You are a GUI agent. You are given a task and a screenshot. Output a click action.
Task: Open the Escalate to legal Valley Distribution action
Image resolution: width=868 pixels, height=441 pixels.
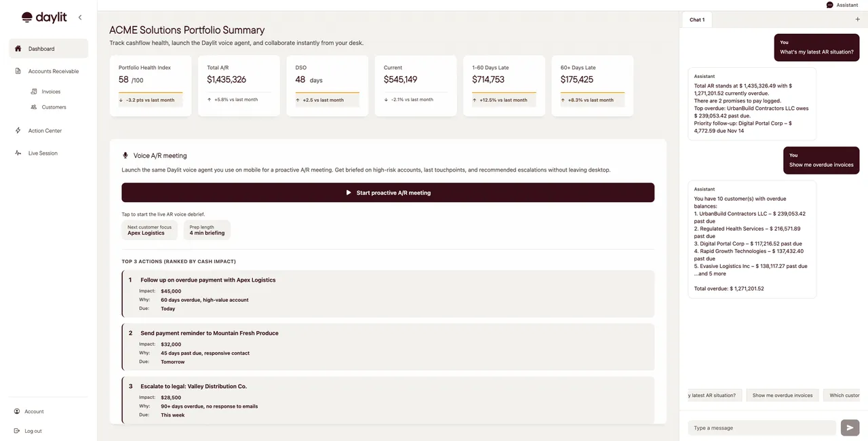point(388,400)
